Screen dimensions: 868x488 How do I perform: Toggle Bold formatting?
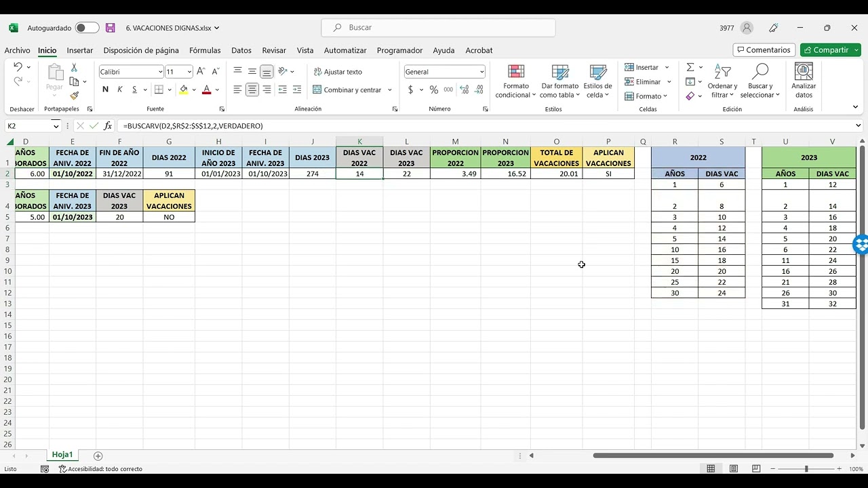click(x=105, y=89)
